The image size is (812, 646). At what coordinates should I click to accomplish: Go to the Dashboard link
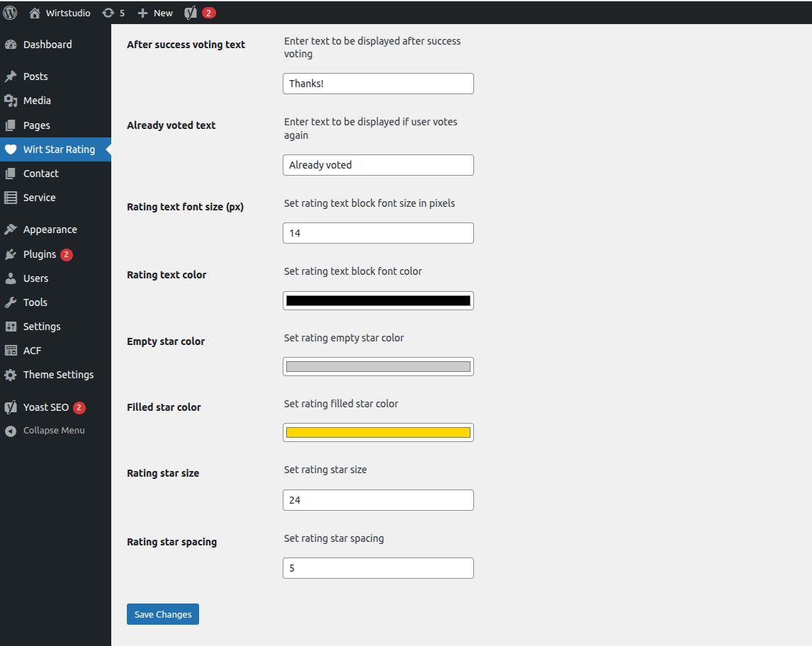click(x=48, y=44)
